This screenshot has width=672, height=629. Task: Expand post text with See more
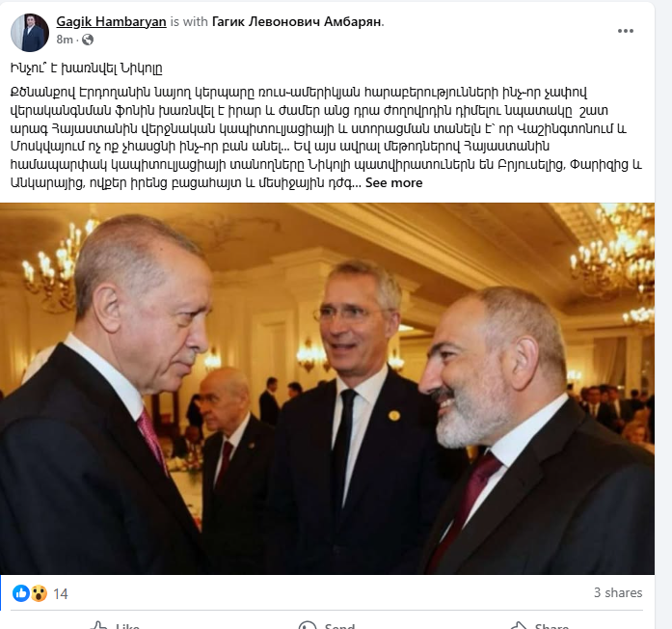pyautogui.click(x=393, y=182)
